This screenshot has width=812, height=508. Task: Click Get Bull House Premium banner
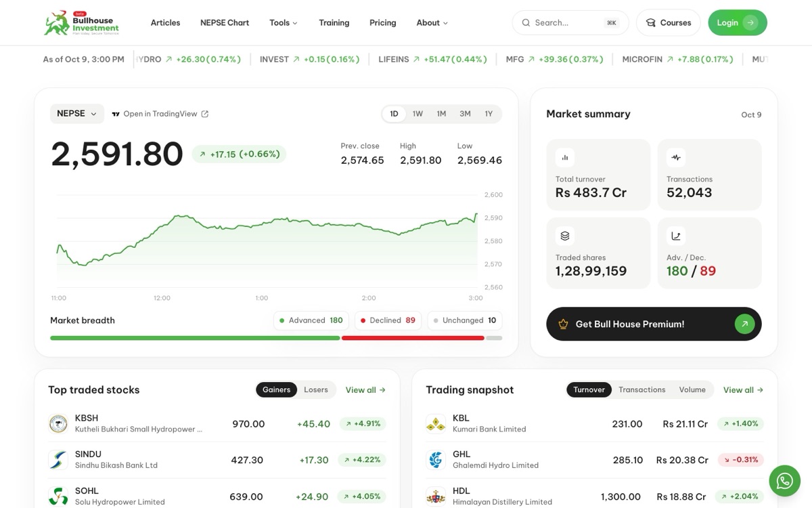coord(654,324)
